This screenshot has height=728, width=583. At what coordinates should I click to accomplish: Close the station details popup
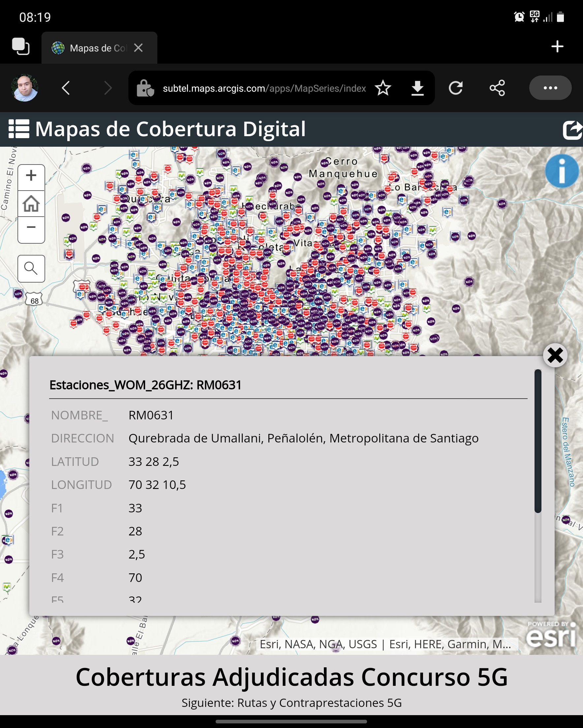(x=555, y=355)
